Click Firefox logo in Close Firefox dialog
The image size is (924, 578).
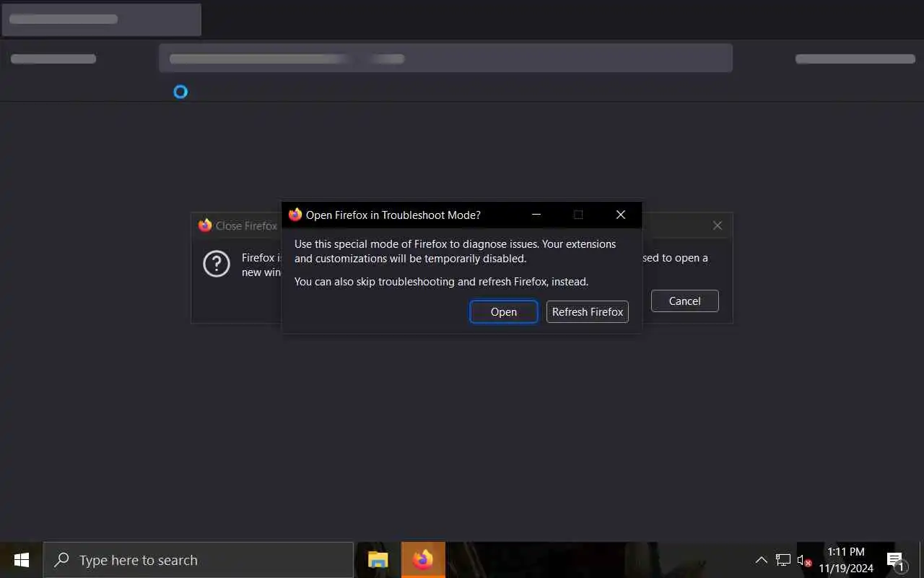pos(205,225)
